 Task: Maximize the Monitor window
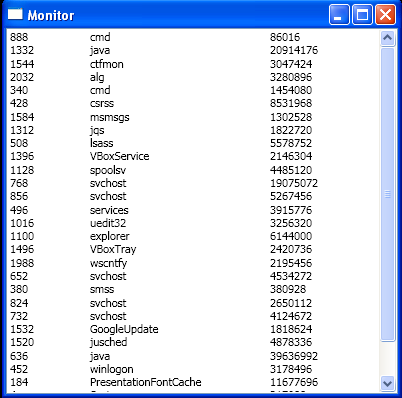click(x=362, y=15)
